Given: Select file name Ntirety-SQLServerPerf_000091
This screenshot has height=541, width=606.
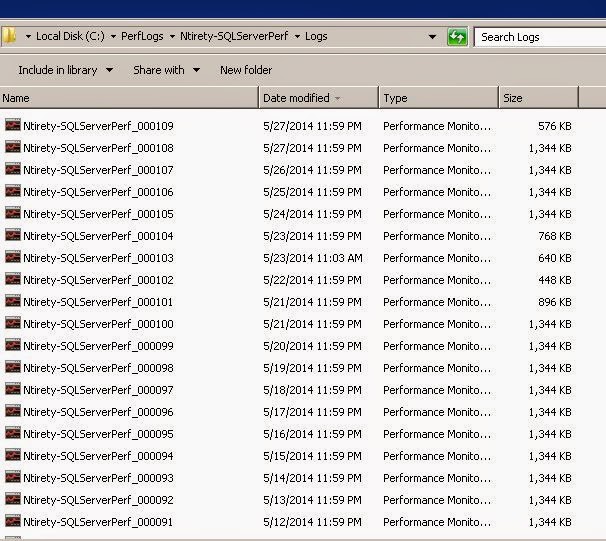Looking at the screenshot, I should pyautogui.click(x=98, y=522).
